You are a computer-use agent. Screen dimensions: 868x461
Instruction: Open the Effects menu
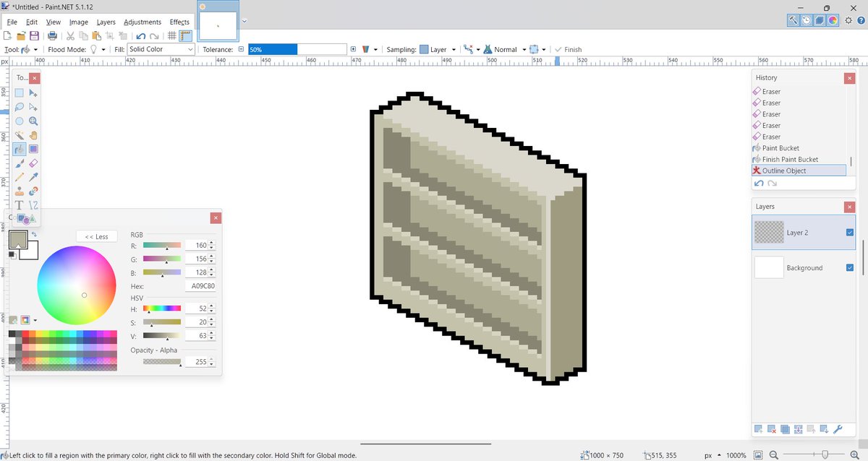coord(179,22)
